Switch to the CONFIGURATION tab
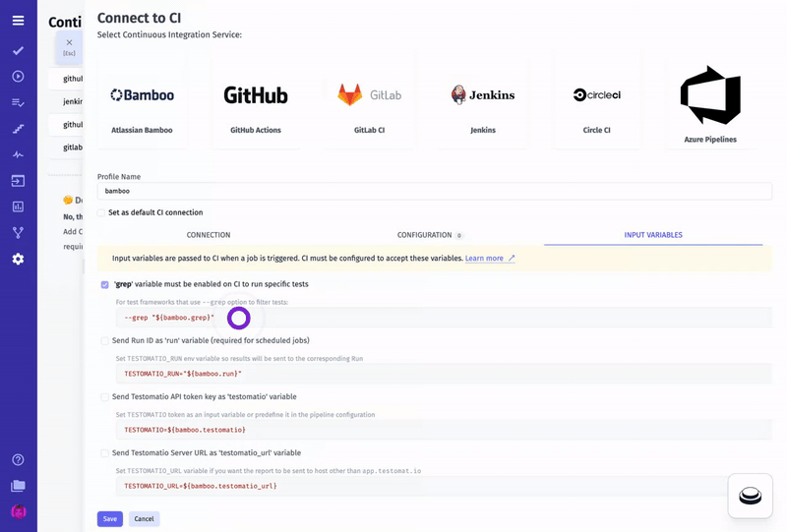This screenshot has width=787, height=532. click(x=432, y=235)
